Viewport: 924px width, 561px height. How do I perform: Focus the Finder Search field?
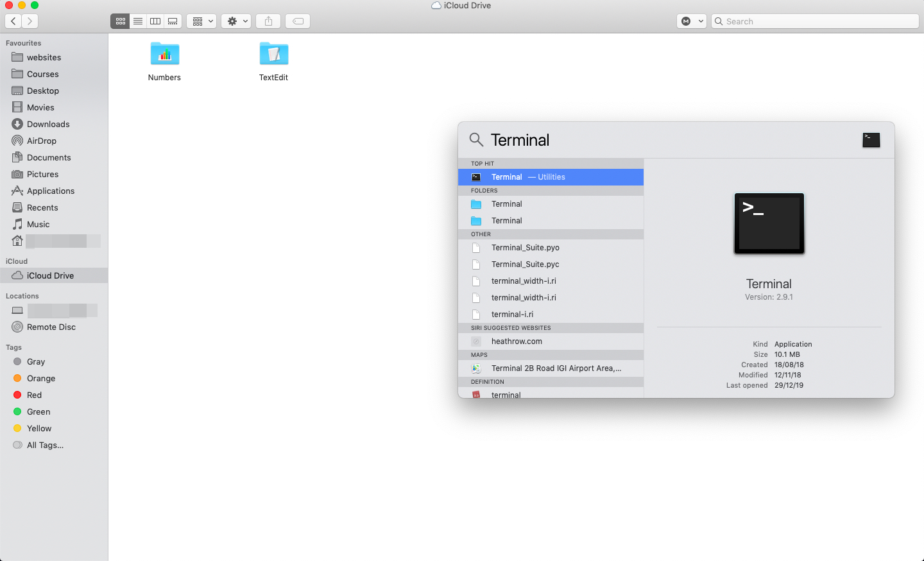click(x=815, y=21)
